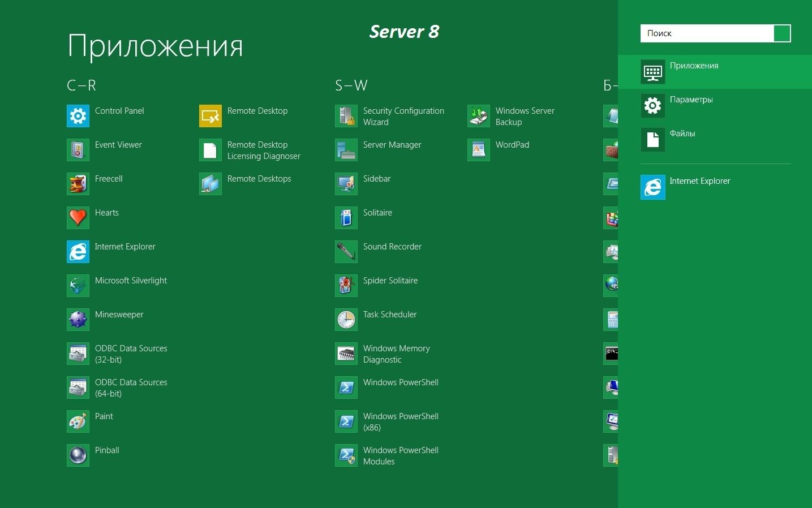Screen dimensions: 812x508
Task: Open Windows PowerShell (x86) icon
Action: [x=346, y=421]
